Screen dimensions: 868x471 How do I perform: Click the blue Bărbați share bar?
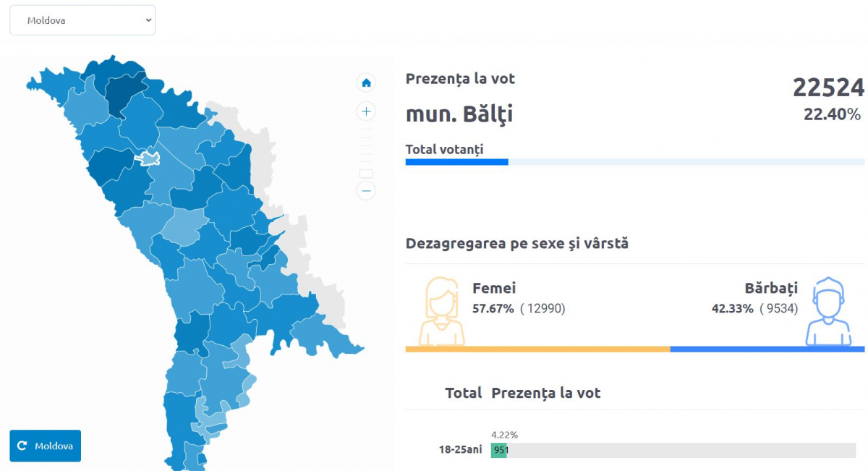pyautogui.click(x=767, y=349)
